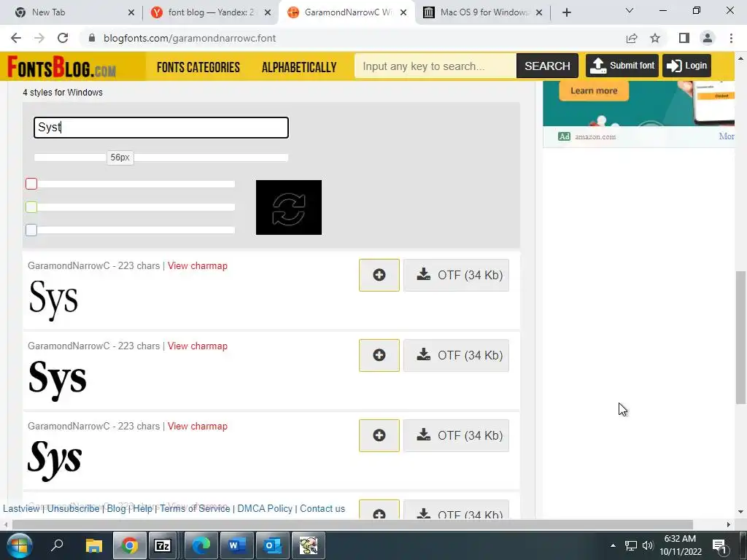Add the bold style with plus button
Screen dimensions: 747x560
tap(379, 355)
